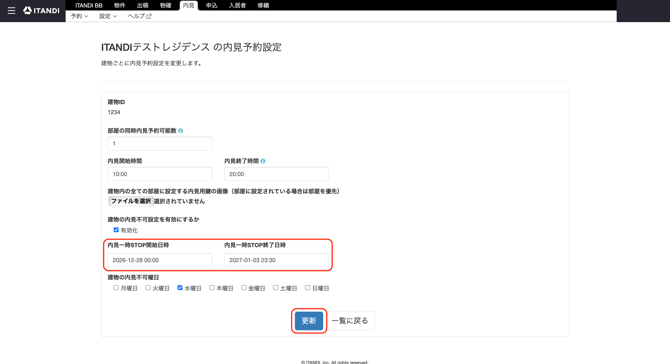This screenshot has height=364, width=670.
Task: Click the ファイルを選択 button
Action: 131,201
